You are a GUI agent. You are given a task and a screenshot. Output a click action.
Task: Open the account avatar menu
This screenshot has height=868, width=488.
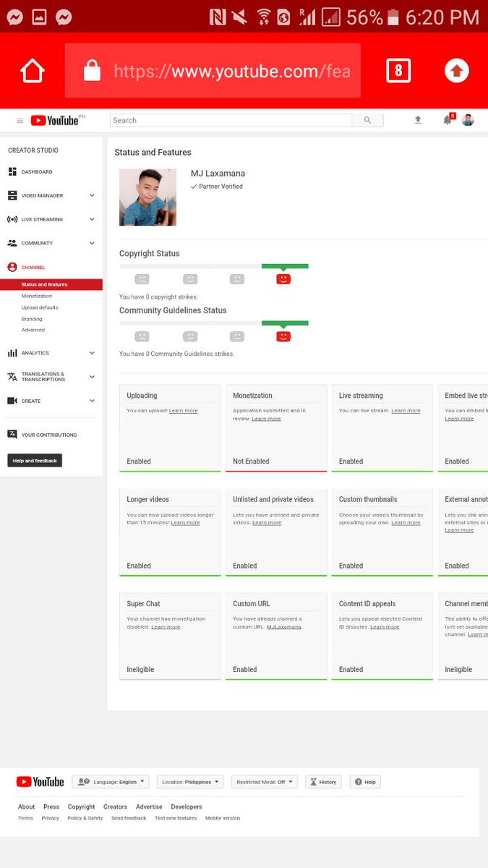[x=468, y=120]
